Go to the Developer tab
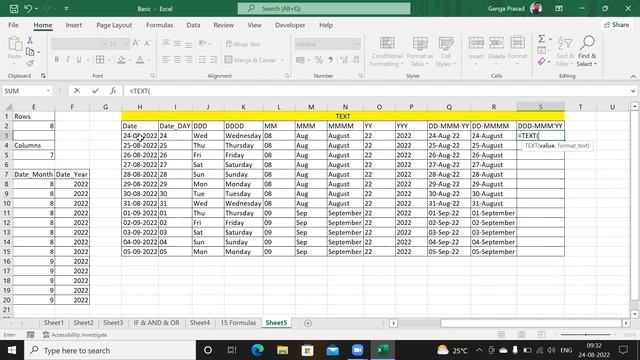 coord(290,25)
